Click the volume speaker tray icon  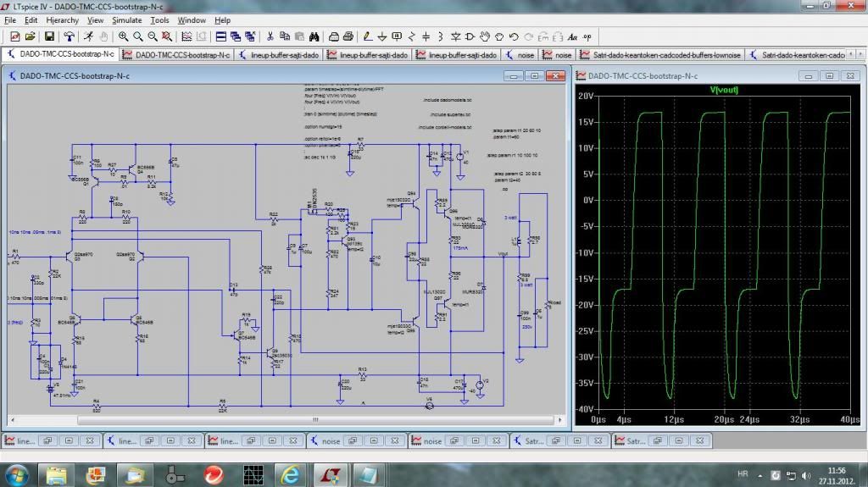pos(806,475)
